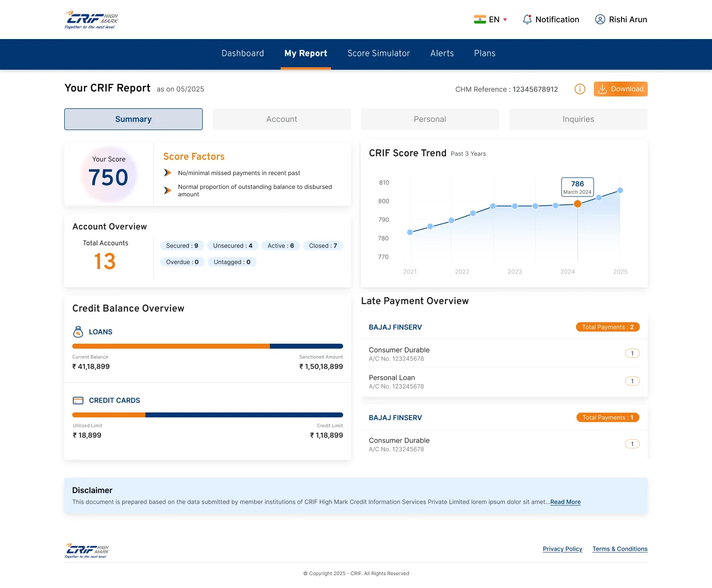This screenshot has height=588, width=712.
Task: Expand the EN language dropdown arrow
Action: click(505, 20)
